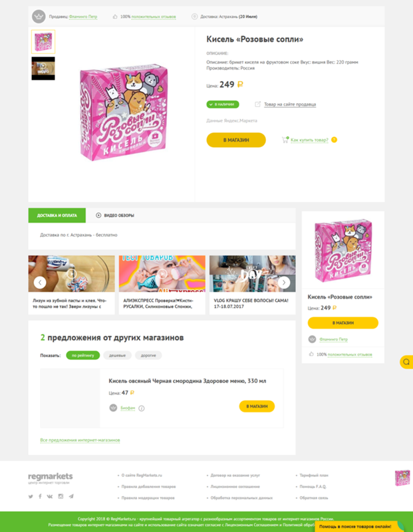Expand Все предложения интернет-магазинов link

(x=80, y=440)
